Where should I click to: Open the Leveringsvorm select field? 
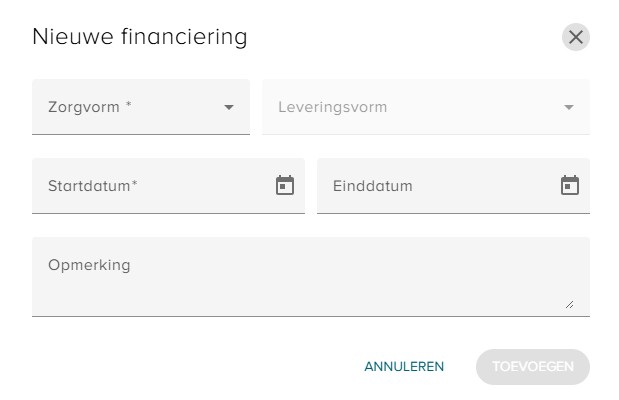(x=426, y=107)
